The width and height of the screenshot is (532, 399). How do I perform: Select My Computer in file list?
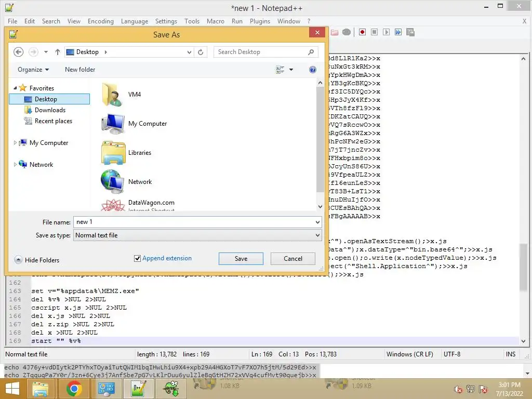[135, 124]
